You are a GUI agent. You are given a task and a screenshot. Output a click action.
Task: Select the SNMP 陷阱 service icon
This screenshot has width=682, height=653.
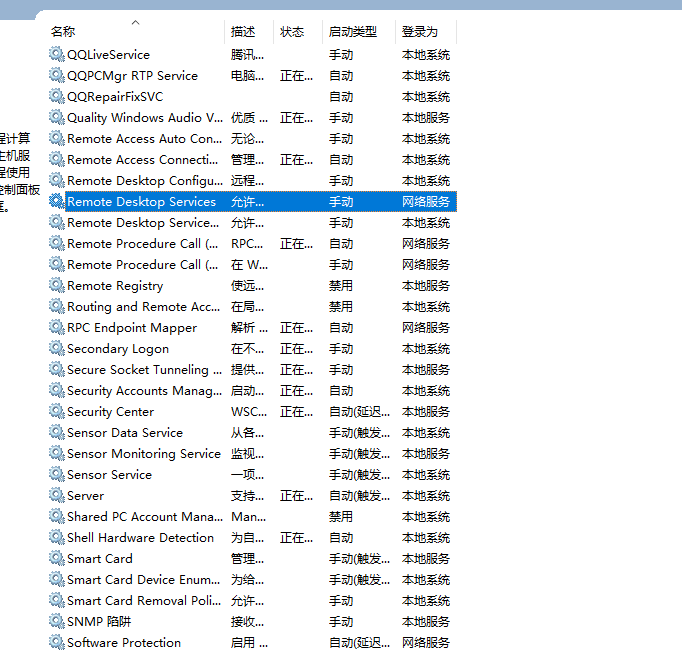pyautogui.click(x=56, y=622)
